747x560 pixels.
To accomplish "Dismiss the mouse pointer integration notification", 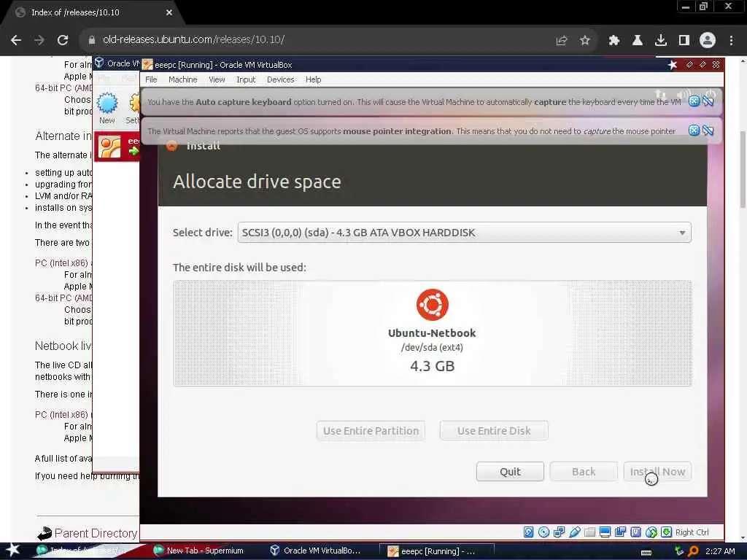I will (694, 131).
